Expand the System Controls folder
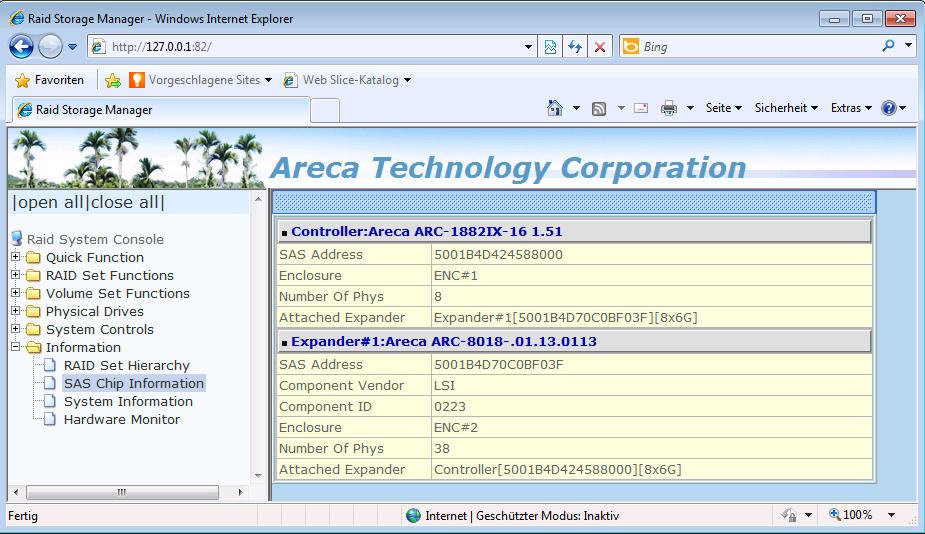Image resolution: width=925 pixels, height=534 pixels. click(15, 329)
